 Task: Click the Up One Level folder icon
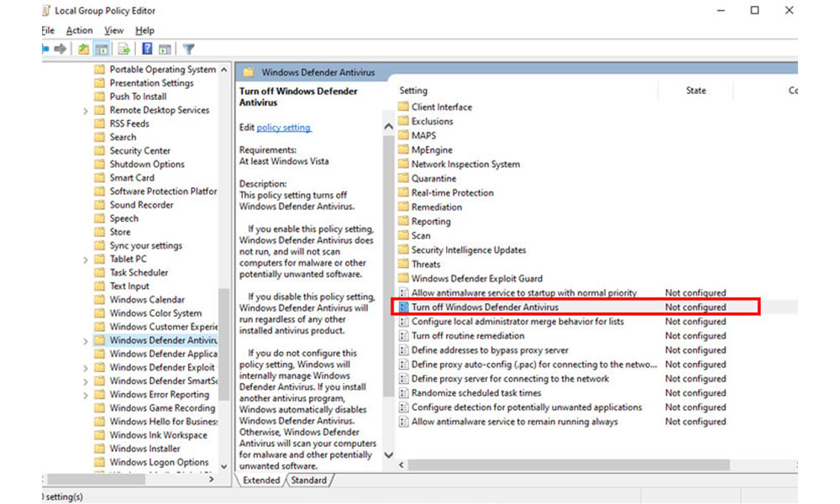point(83,50)
